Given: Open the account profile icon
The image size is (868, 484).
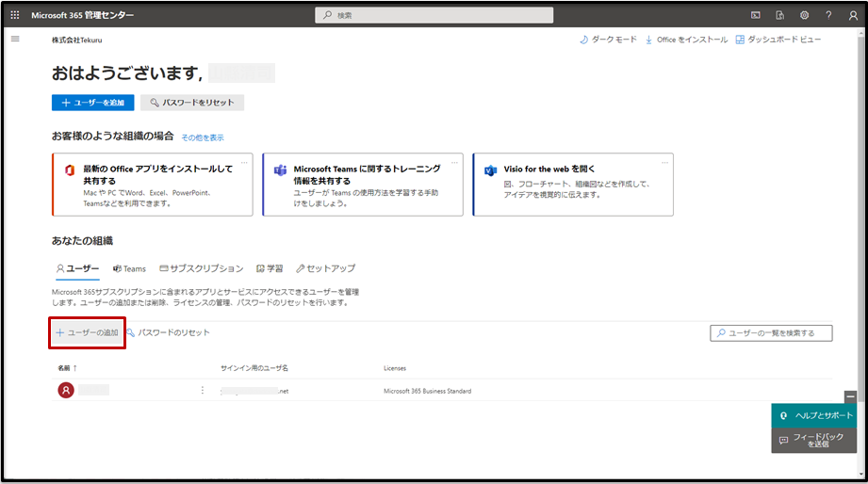Looking at the screenshot, I should 853,15.
